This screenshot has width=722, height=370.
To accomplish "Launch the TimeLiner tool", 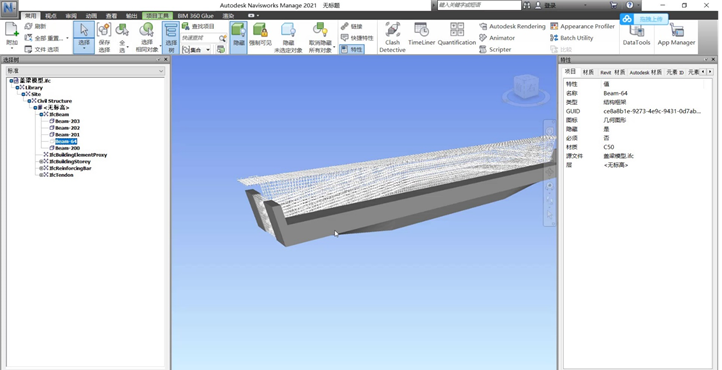I will [421, 34].
